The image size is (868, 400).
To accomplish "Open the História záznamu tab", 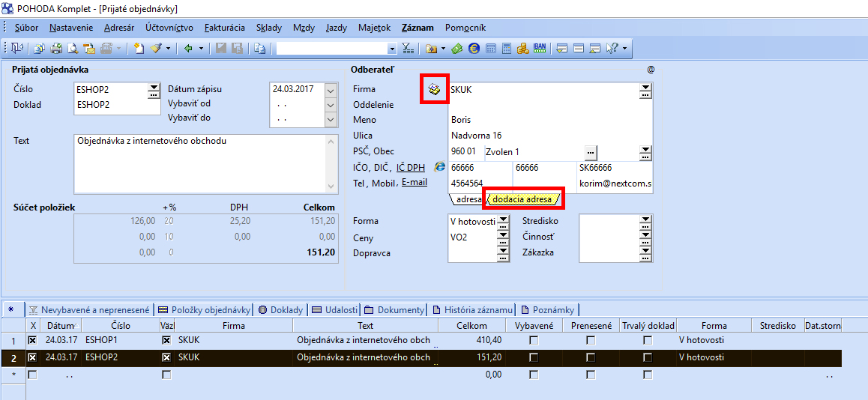I will click(473, 310).
